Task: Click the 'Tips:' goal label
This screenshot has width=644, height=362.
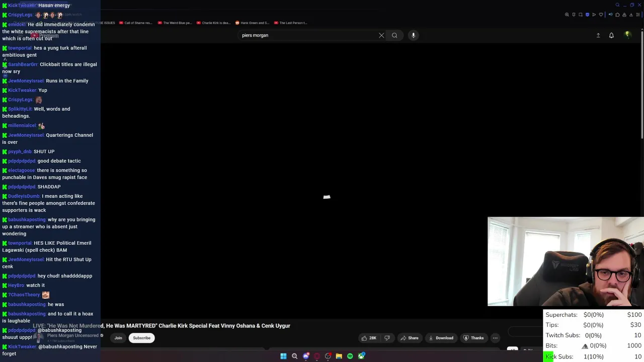Action: pyautogui.click(x=552, y=325)
